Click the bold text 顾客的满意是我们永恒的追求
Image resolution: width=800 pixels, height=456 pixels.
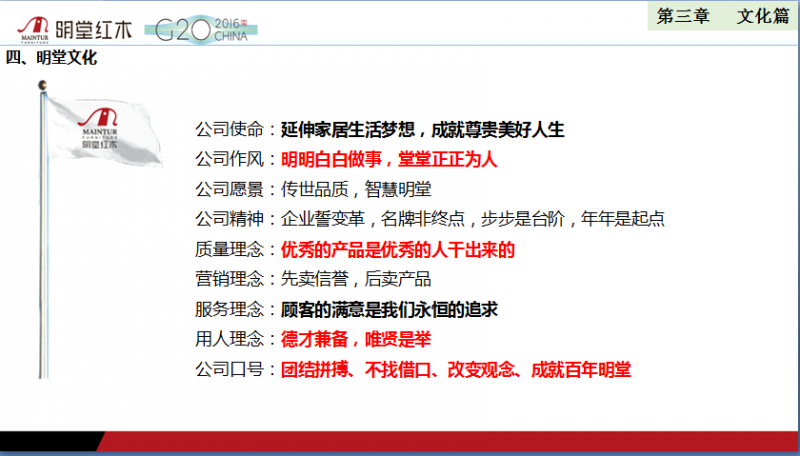(x=389, y=309)
